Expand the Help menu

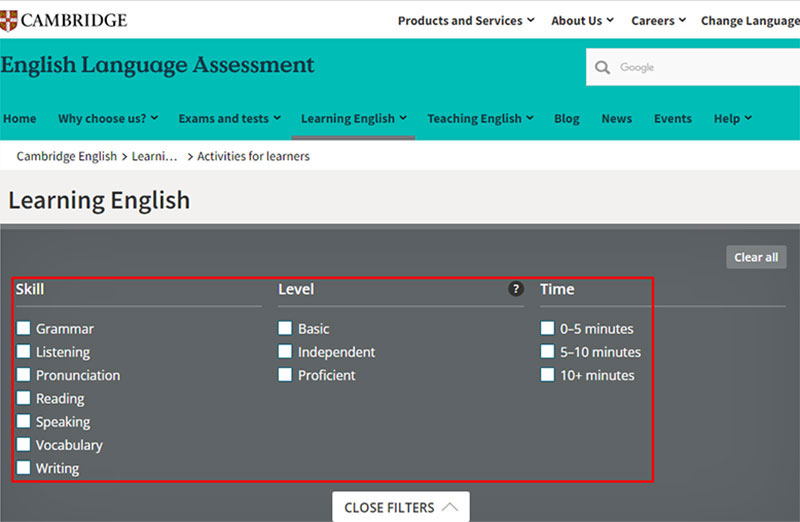click(x=733, y=118)
